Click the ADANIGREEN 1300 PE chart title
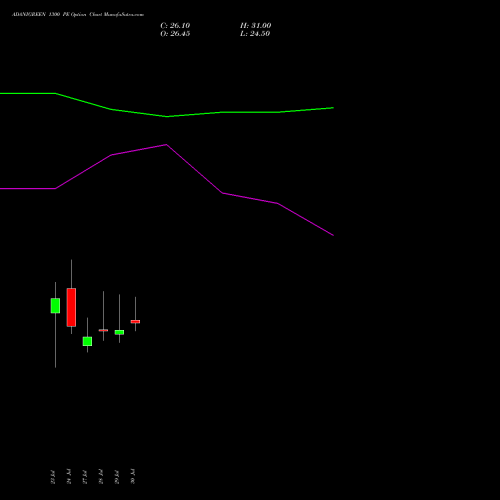 [x=78, y=15]
